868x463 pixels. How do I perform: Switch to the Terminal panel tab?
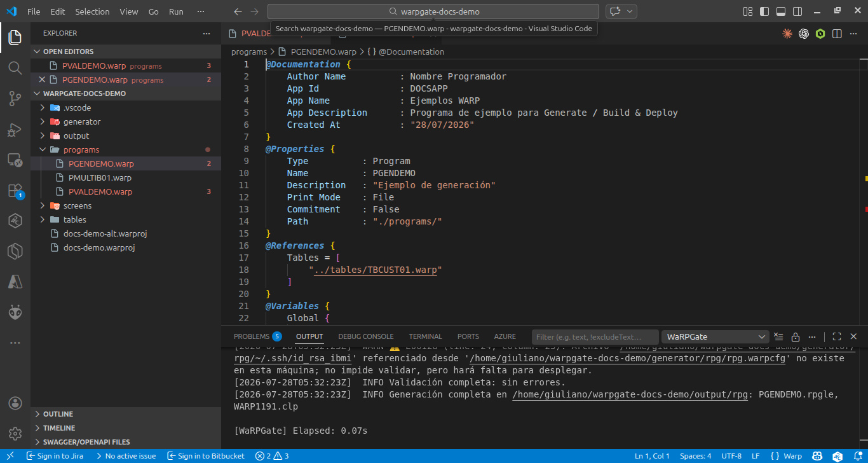click(425, 336)
